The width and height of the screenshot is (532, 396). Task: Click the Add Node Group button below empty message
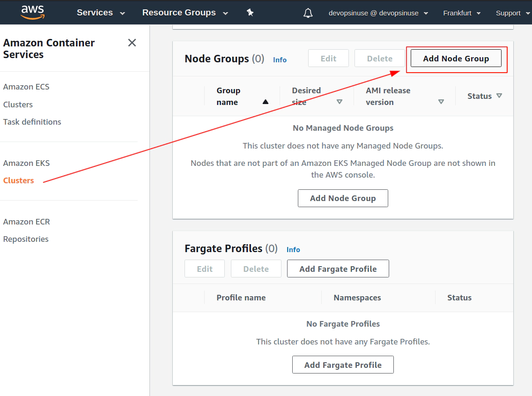click(x=343, y=198)
